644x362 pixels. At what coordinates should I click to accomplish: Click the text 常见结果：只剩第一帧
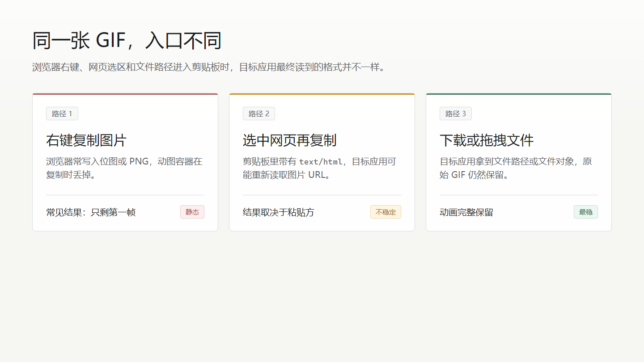[91, 212]
